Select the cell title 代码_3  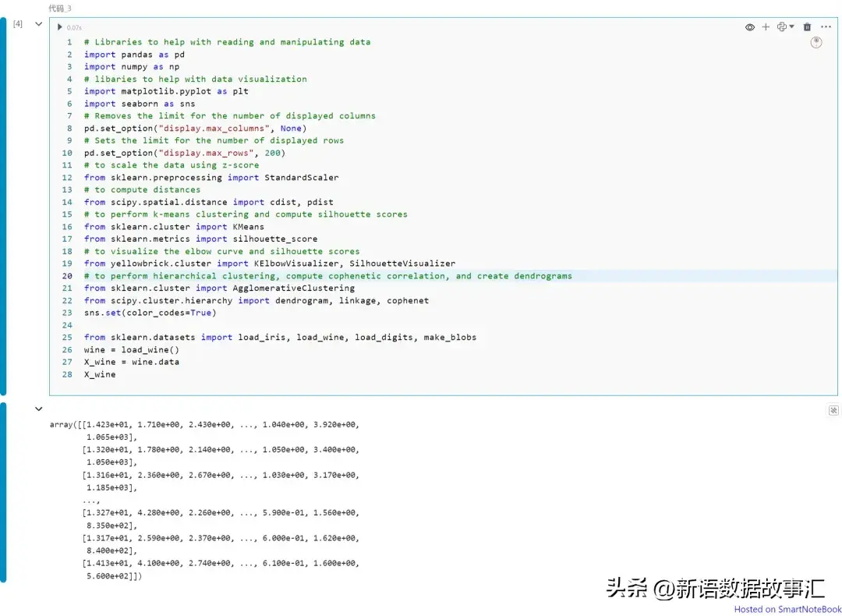pyautogui.click(x=60, y=8)
